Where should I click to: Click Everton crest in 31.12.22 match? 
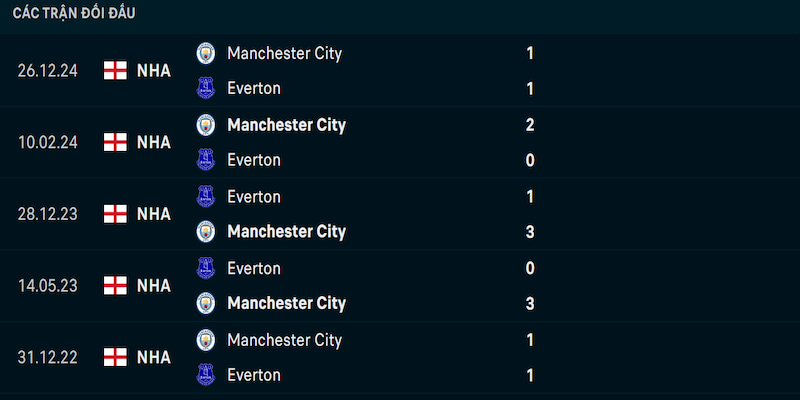pyautogui.click(x=206, y=375)
